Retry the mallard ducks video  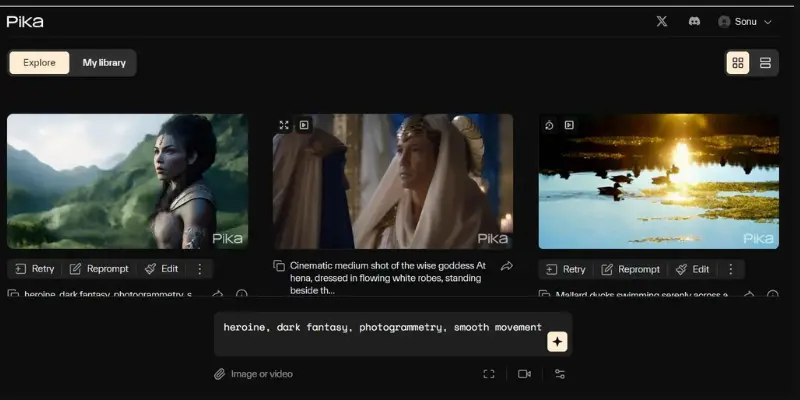566,269
